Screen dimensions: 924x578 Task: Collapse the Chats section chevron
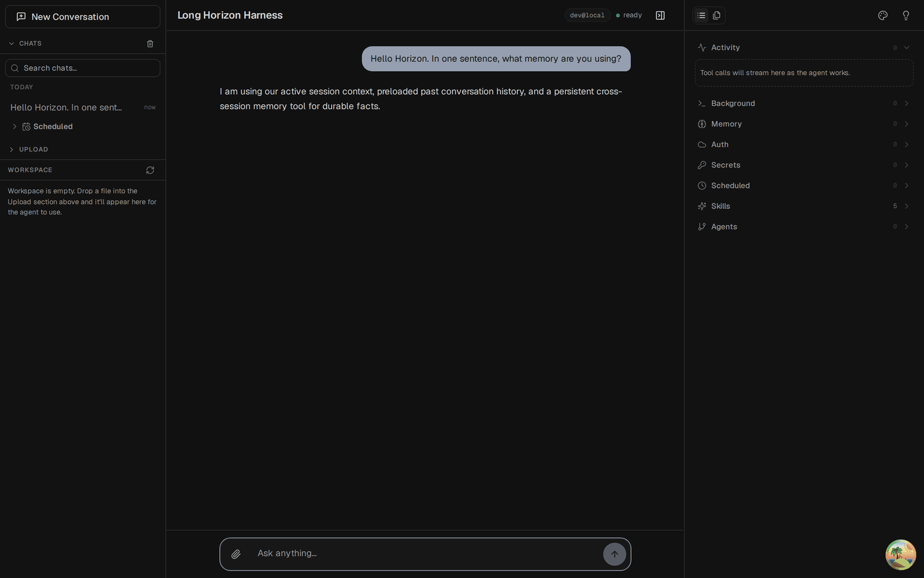pos(12,43)
